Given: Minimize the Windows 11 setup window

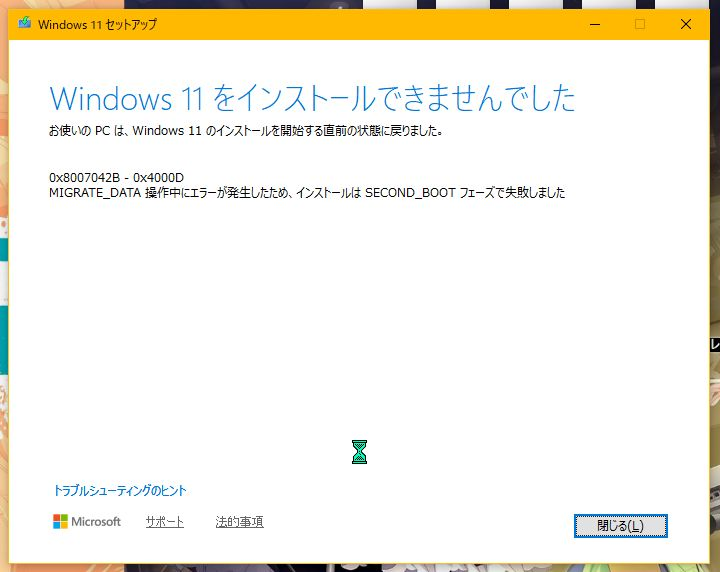Looking at the screenshot, I should point(595,24).
